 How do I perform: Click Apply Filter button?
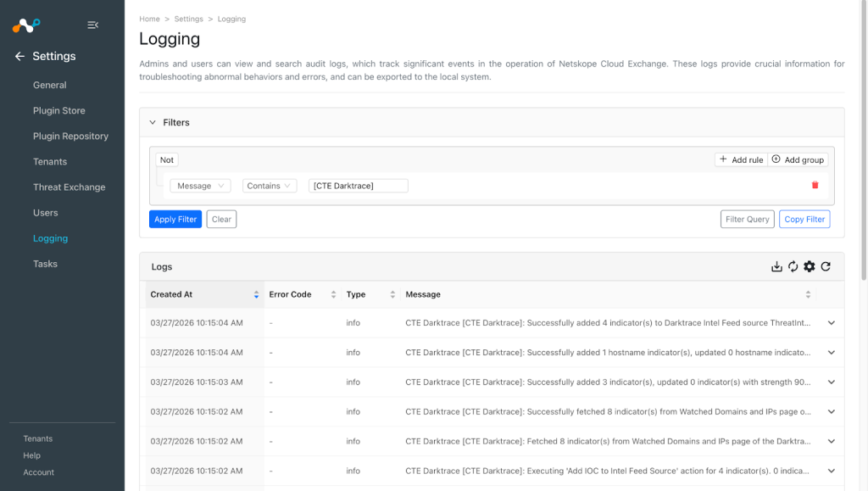175,219
